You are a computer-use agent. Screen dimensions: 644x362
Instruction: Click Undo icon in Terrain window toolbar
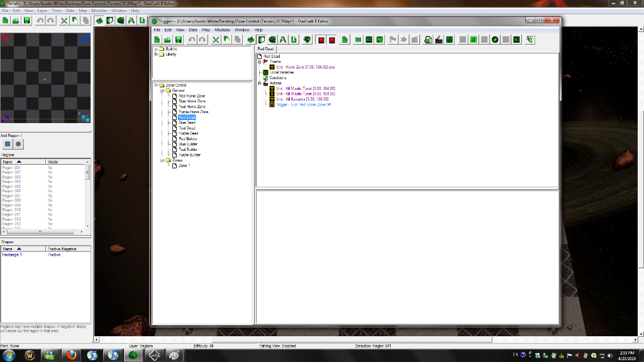click(x=40, y=20)
